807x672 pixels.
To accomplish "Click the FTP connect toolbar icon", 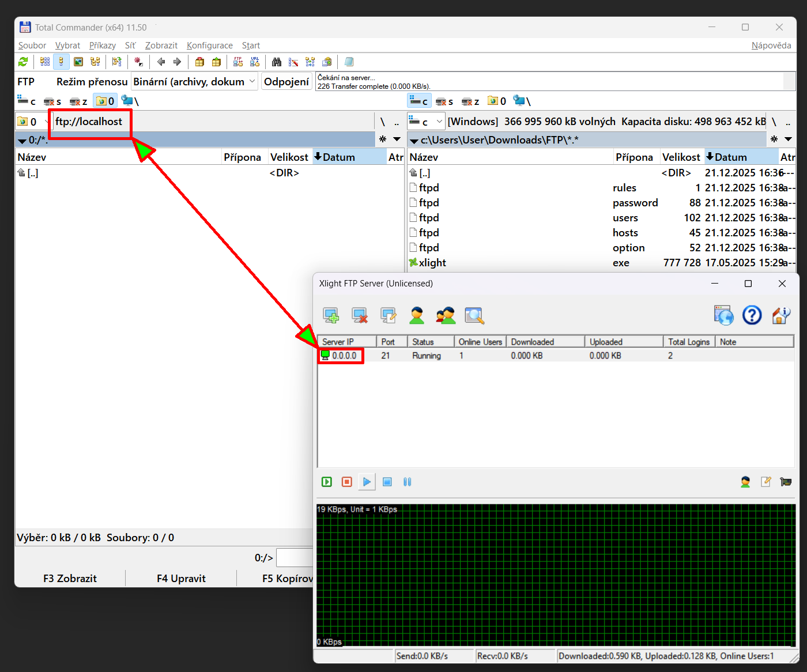I will pos(238,62).
